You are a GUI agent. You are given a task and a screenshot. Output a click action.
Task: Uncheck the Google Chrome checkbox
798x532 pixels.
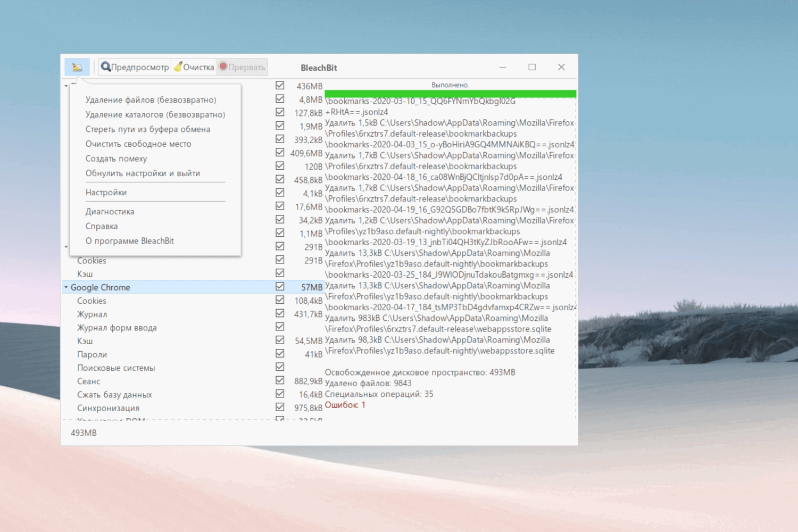click(x=280, y=286)
